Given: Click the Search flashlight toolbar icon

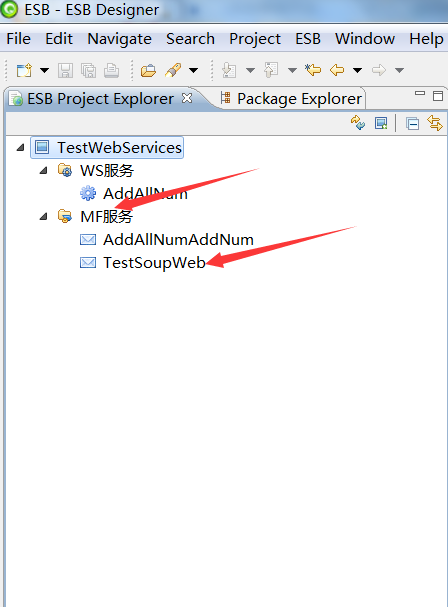Looking at the screenshot, I should 173,70.
